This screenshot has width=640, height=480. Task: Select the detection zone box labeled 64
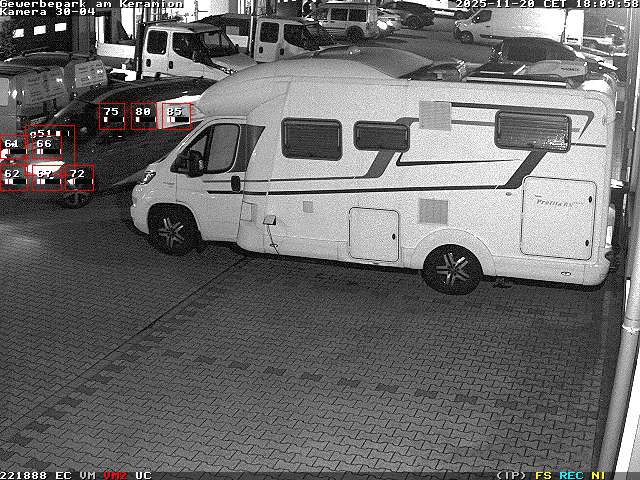[x=12, y=148]
